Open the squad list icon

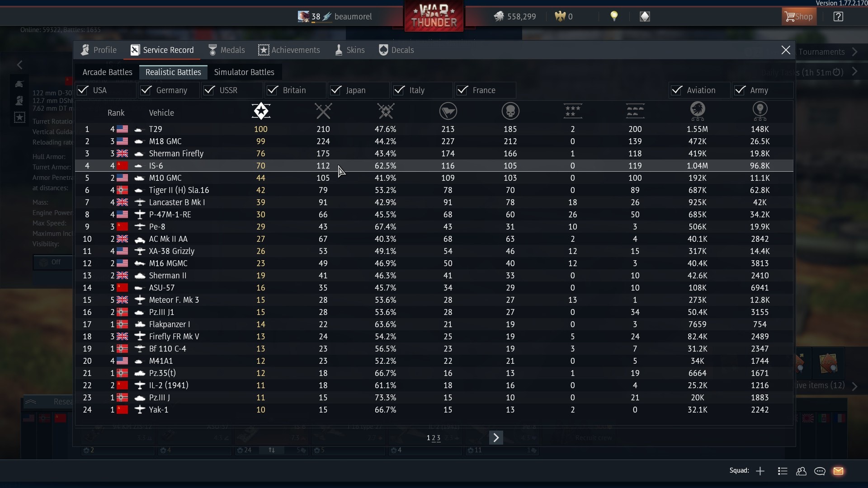[x=783, y=471]
